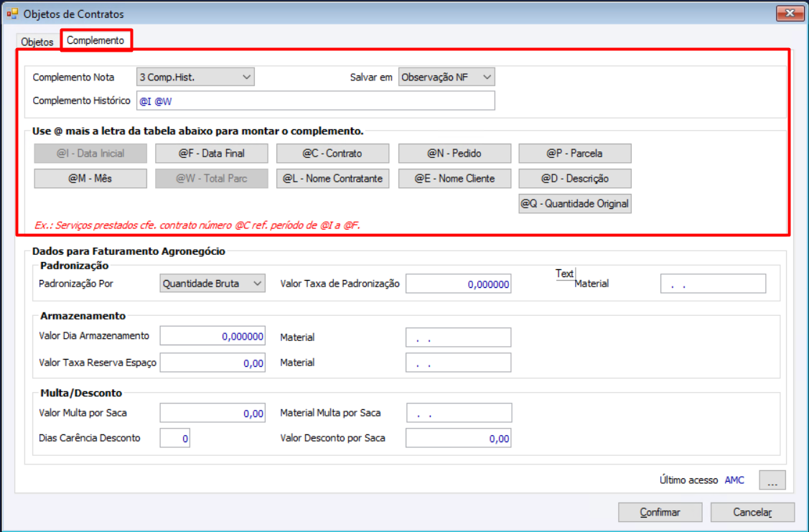
Task: Click Material field beside Valor Taxa Reserva Espaço
Action: [458, 363]
